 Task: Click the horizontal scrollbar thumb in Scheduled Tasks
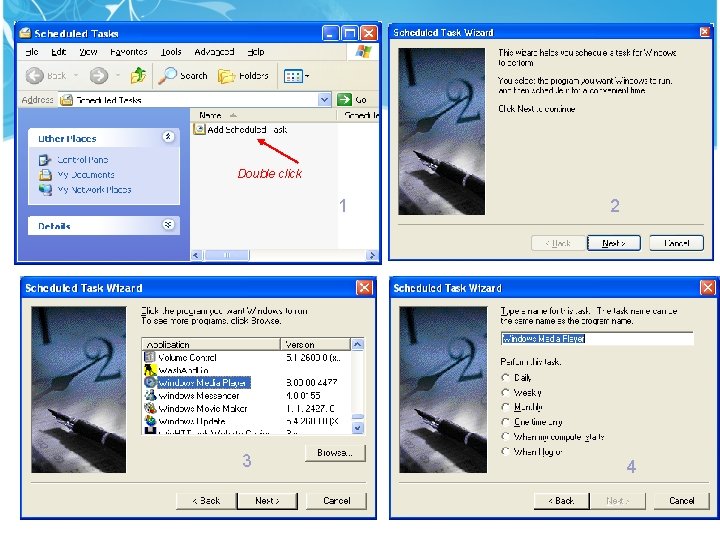tap(226, 255)
